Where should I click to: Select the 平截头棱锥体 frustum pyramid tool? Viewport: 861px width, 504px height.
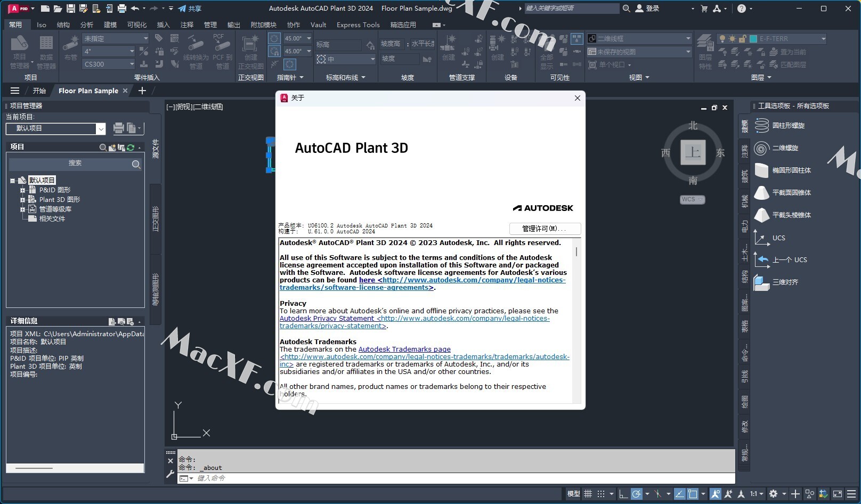click(783, 215)
